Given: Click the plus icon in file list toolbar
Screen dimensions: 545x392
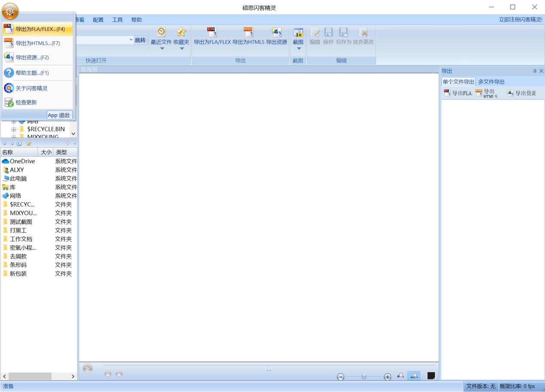Looking at the screenshot, I should tap(67, 143).
